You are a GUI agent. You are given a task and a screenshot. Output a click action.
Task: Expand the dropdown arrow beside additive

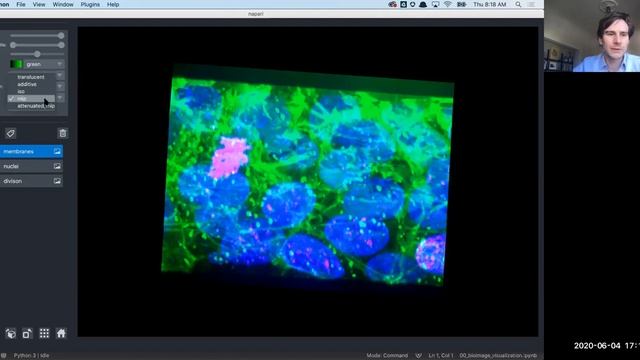coord(60,86)
